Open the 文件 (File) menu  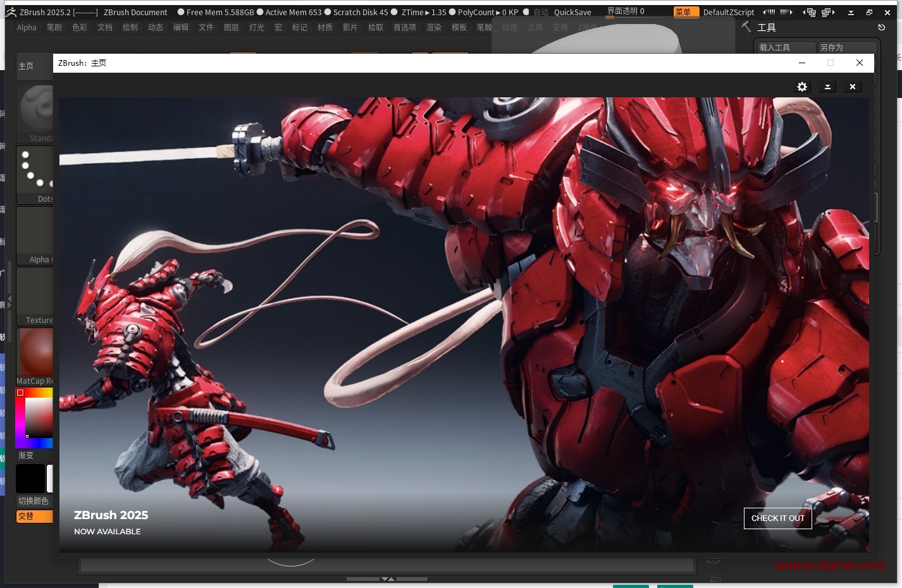point(206,27)
